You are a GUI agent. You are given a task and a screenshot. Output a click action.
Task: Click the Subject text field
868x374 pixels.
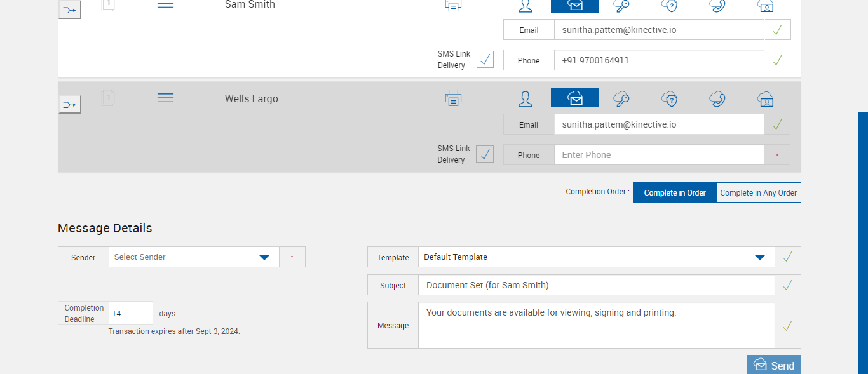pos(596,285)
